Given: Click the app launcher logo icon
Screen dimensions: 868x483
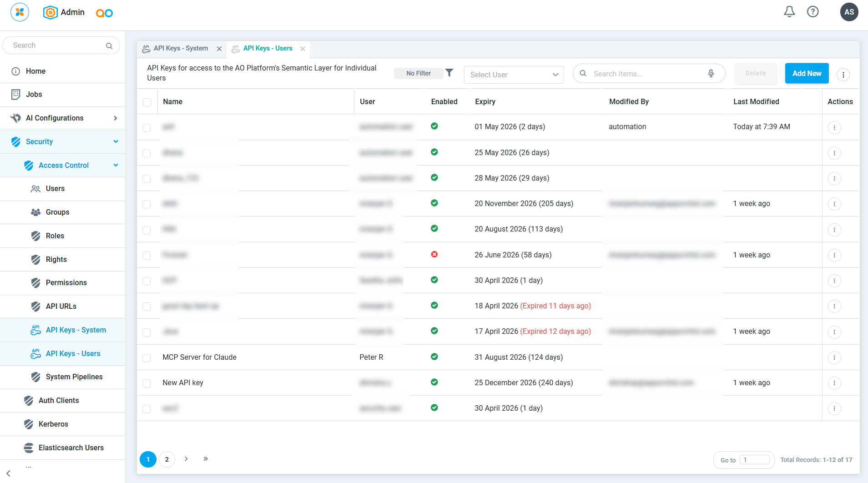Looking at the screenshot, I should [20, 12].
